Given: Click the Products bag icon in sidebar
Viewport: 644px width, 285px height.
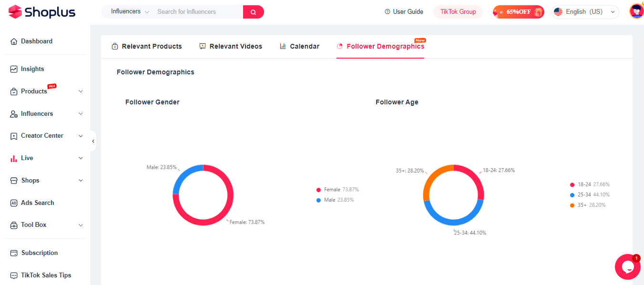Looking at the screenshot, I should pyautogui.click(x=14, y=92).
